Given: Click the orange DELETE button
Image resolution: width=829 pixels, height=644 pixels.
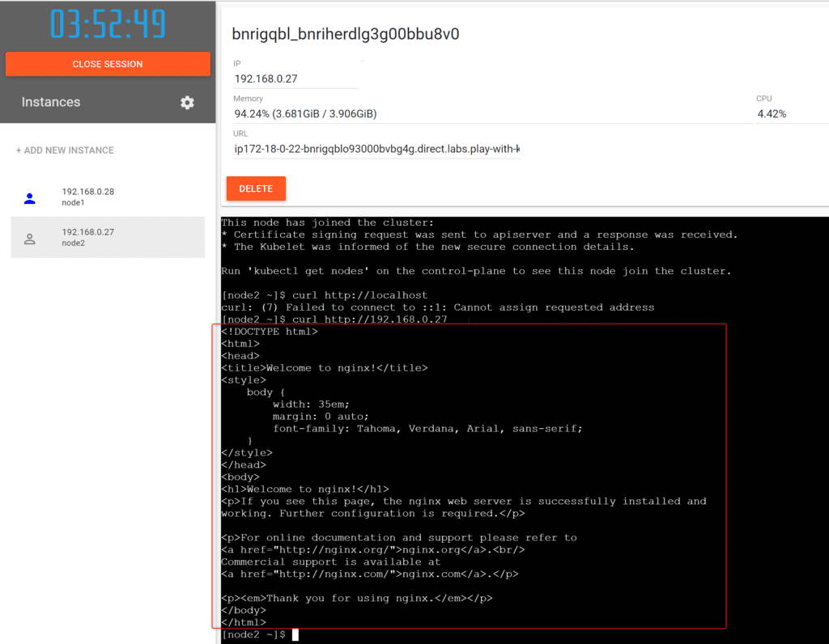Looking at the screenshot, I should click(256, 189).
